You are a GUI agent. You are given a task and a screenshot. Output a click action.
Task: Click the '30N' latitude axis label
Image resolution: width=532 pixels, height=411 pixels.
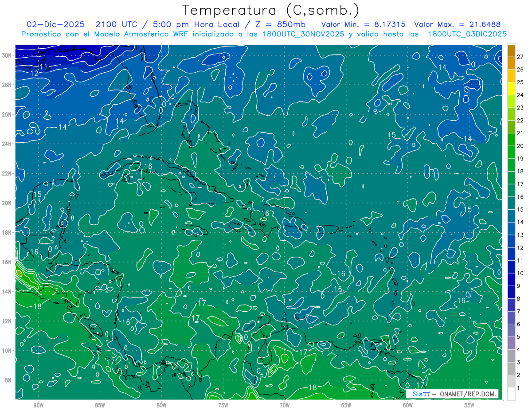7,55
